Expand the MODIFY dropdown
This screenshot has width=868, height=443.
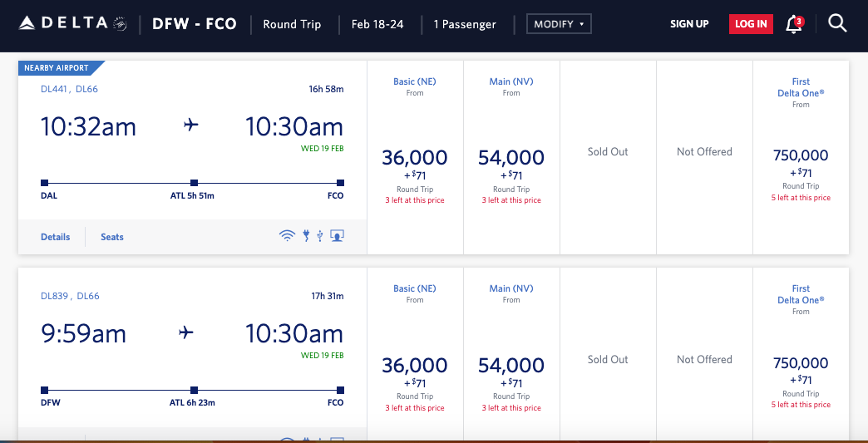(x=559, y=24)
